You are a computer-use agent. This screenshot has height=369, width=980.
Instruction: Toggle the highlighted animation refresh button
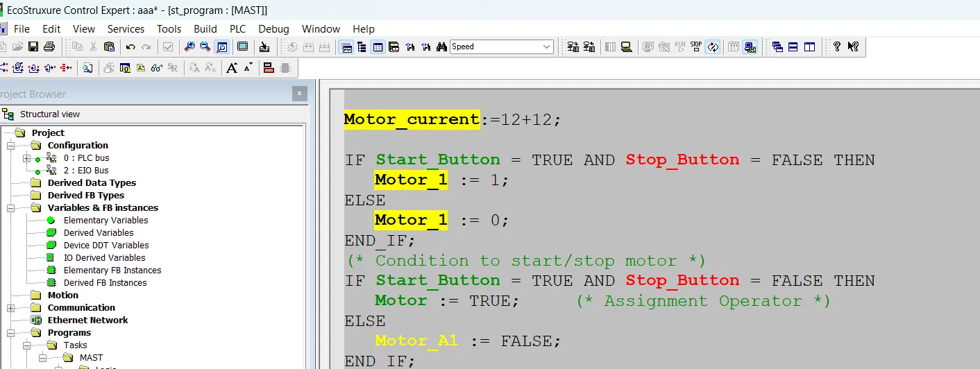coord(712,46)
